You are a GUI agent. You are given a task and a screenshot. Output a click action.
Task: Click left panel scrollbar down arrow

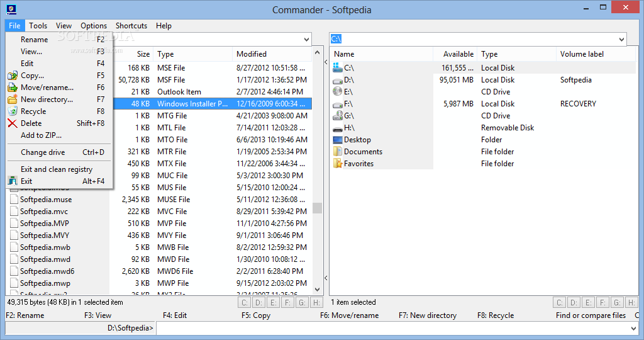(x=317, y=290)
